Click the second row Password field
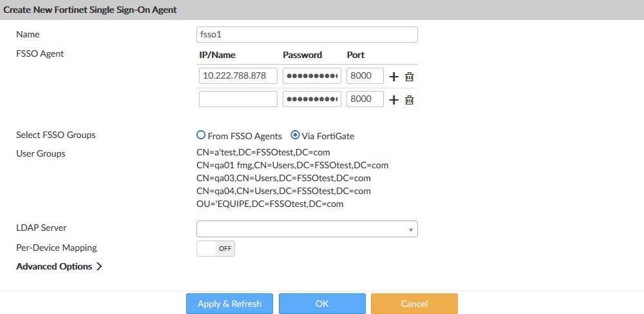 pyautogui.click(x=312, y=99)
